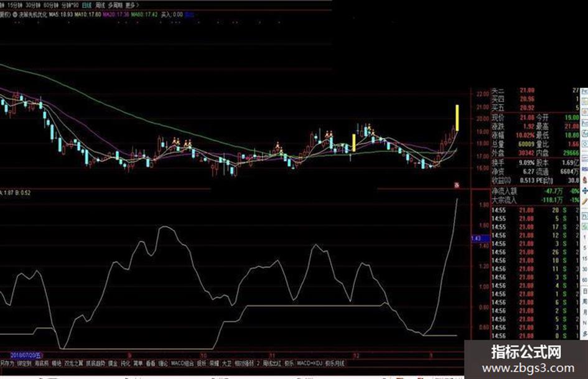Image resolution: width=588 pixels, height=379 pixels.
Task: Click the 收益 0.513 value
Action: [x=526, y=181]
